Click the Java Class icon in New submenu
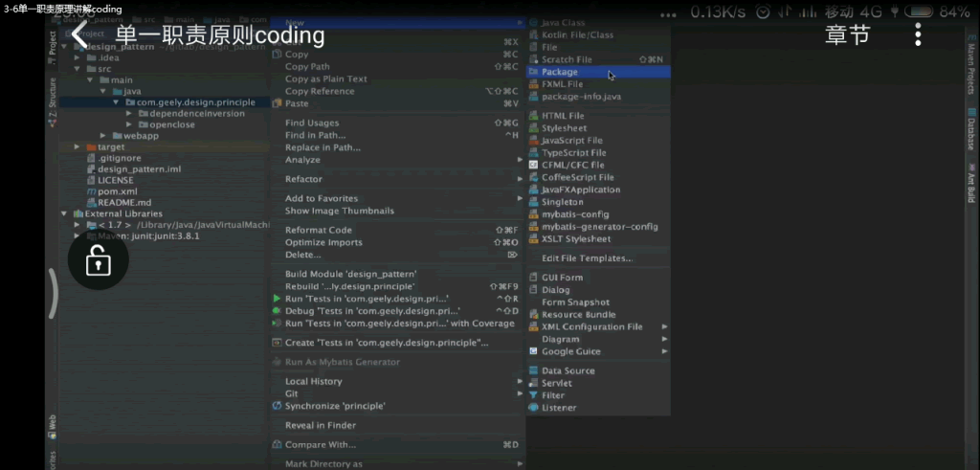 [x=534, y=22]
